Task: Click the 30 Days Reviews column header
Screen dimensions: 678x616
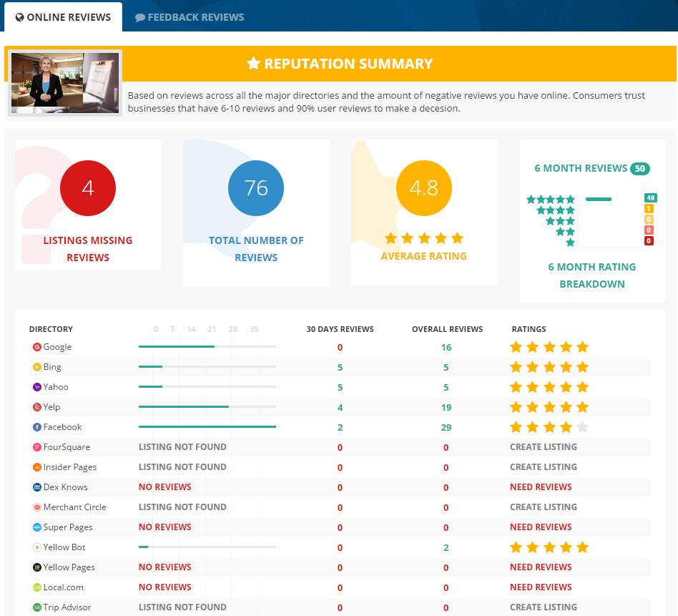Action: click(x=340, y=329)
